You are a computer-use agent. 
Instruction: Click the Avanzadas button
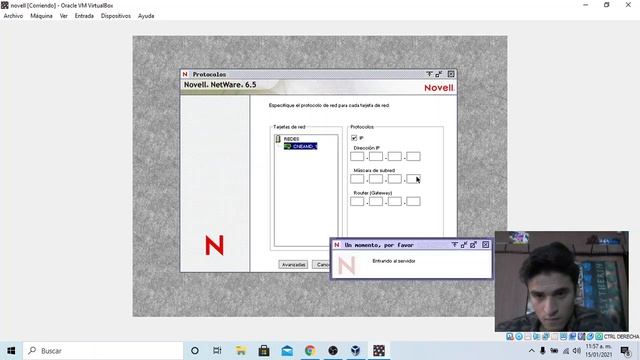click(x=293, y=264)
